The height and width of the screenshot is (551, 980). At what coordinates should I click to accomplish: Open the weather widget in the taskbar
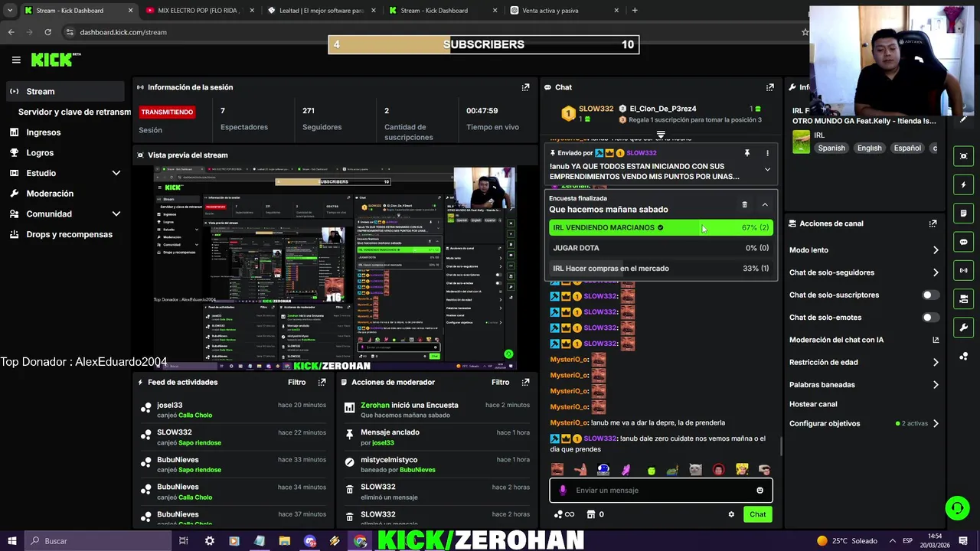[x=847, y=541]
